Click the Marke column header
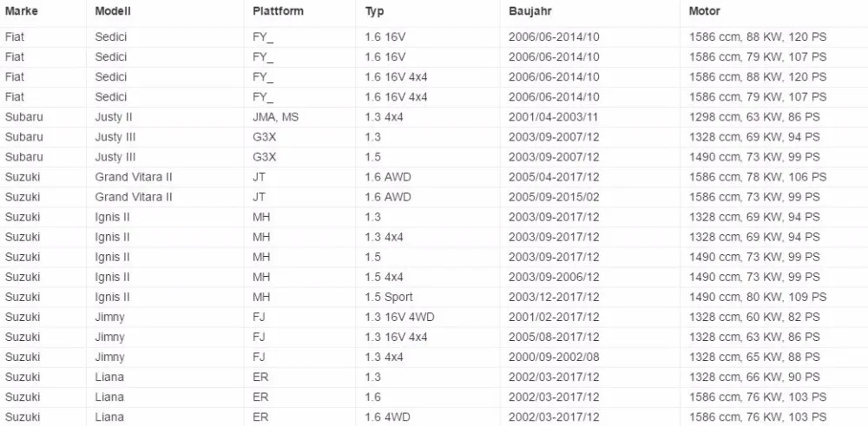The image size is (868, 426). pyautogui.click(x=22, y=11)
